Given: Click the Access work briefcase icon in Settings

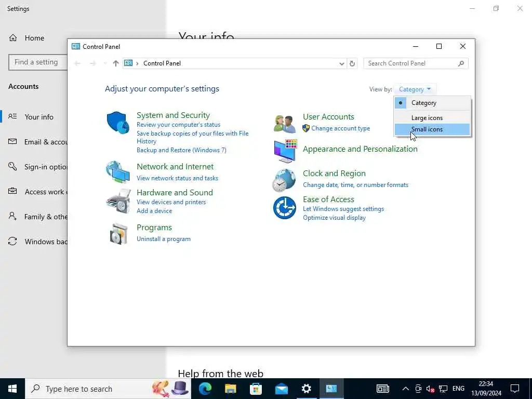Looking at the screenshot, I should pyautogui.click(x=12, y=191).
